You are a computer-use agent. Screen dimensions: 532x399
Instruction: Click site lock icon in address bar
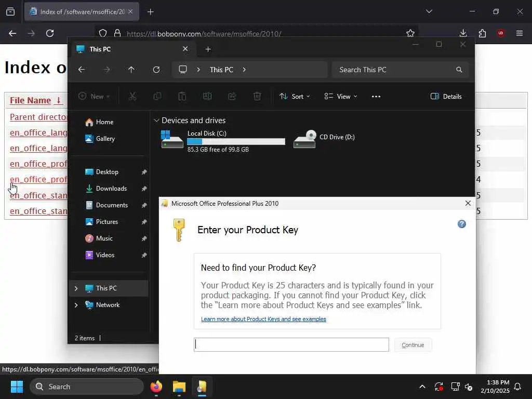pyautogui.click(x=117, y=33)
